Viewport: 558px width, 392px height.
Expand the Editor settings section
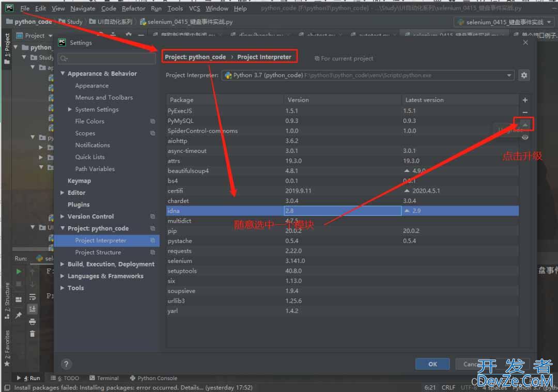[63, 193]
